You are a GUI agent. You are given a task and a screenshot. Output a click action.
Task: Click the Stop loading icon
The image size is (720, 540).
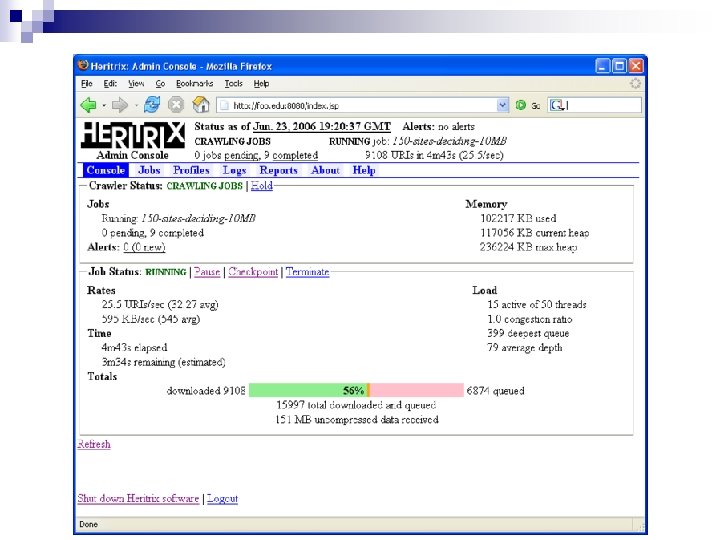pyautogui.click(x=176, y=105)
